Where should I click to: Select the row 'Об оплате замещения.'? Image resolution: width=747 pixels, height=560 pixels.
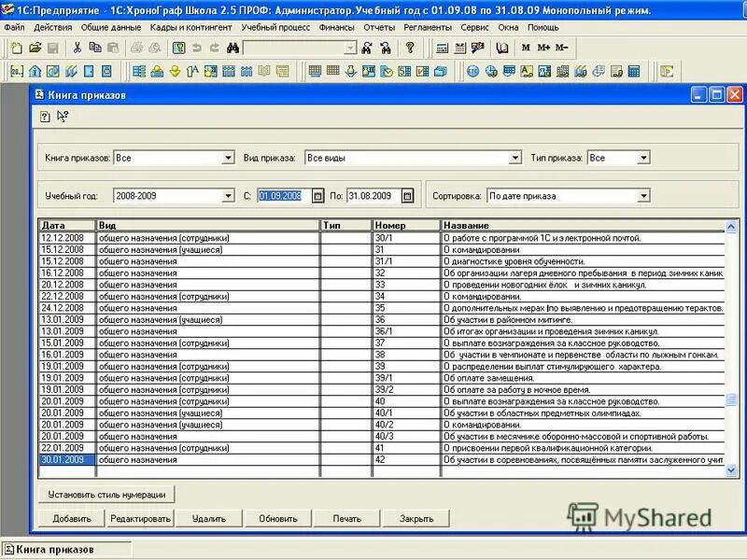pyautogui.click(x=382, y=378)
